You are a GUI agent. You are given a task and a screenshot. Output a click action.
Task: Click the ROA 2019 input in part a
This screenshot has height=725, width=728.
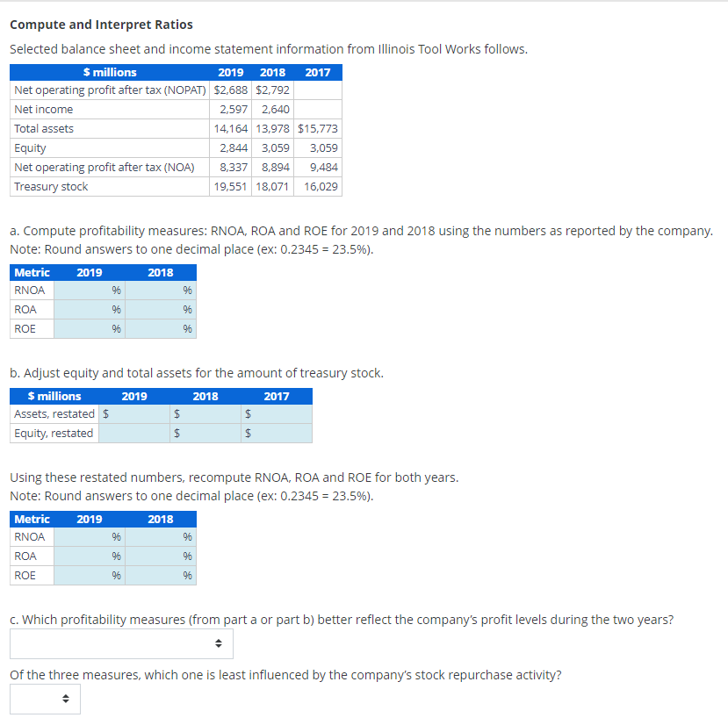click(x=88, y=309)
